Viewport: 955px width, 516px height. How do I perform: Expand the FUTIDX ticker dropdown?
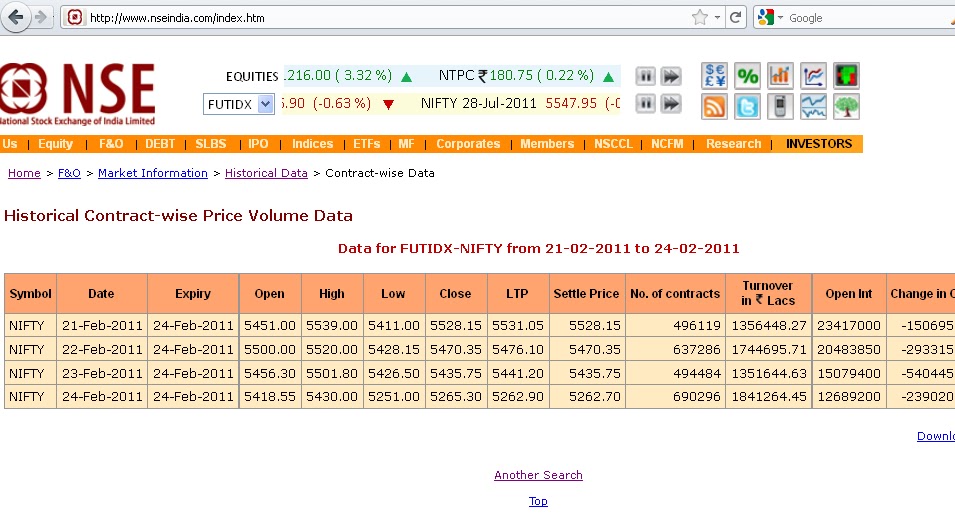click(265, 104)
